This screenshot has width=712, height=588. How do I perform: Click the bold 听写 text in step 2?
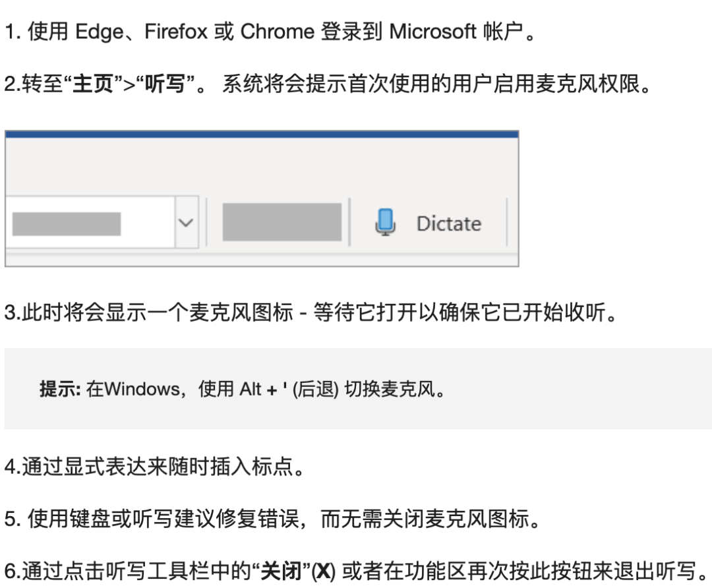(165, 84)
